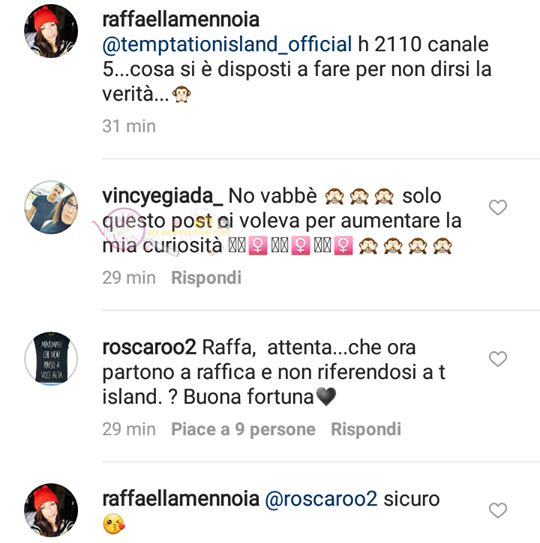Like the vincyegiada_ comment with heart icon

pos(498,207)
